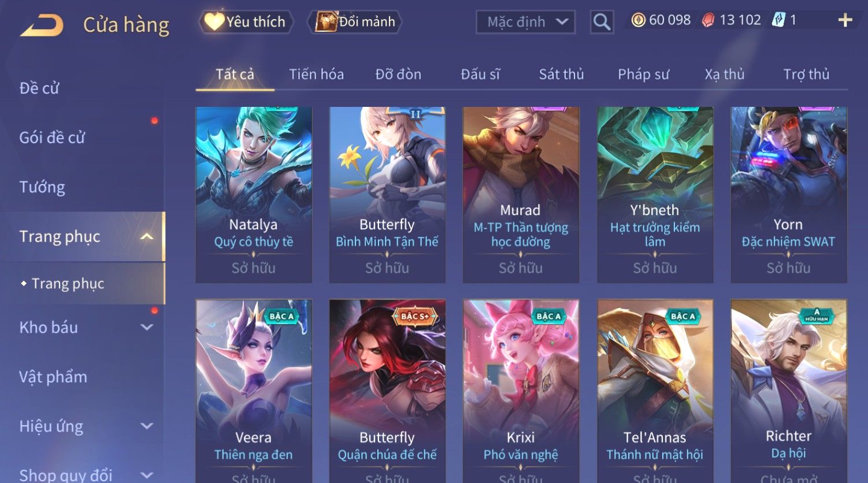Switch to the Pháp sư tab
The image size is (868, 483).
[x=643, y=75]
